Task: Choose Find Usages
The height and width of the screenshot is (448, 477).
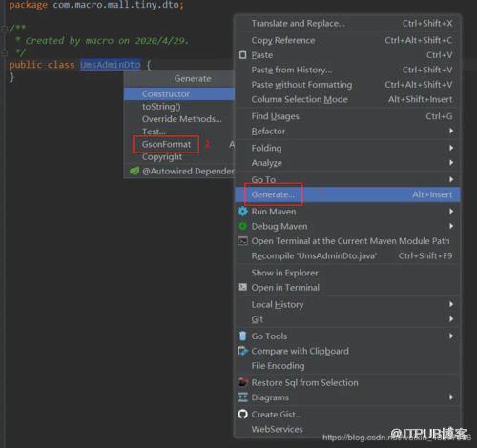Action: (347, 116)
